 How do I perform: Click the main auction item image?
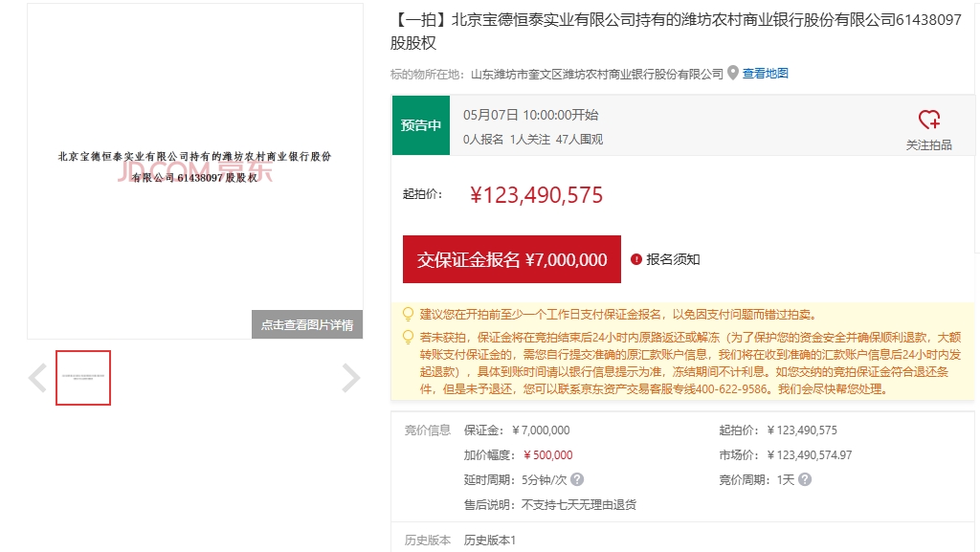point(195,171)
